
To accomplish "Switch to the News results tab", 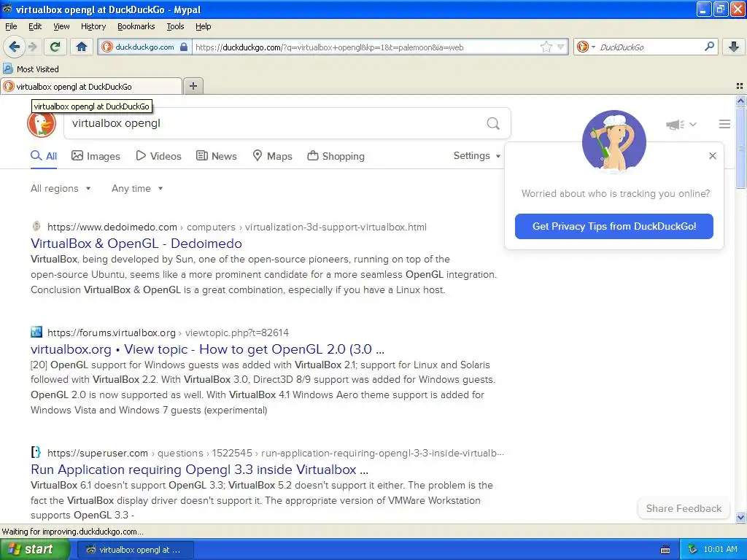I will click(217, 156).
